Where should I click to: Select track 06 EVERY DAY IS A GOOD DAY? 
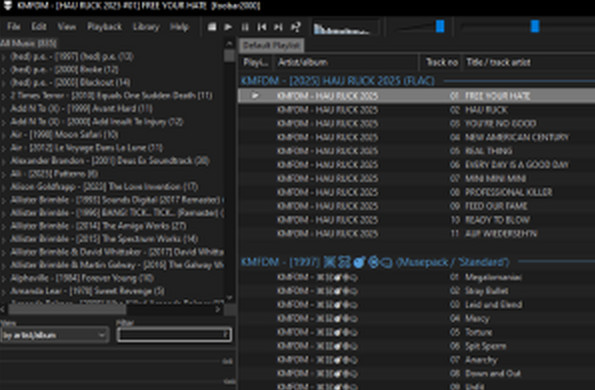(417, 165)
